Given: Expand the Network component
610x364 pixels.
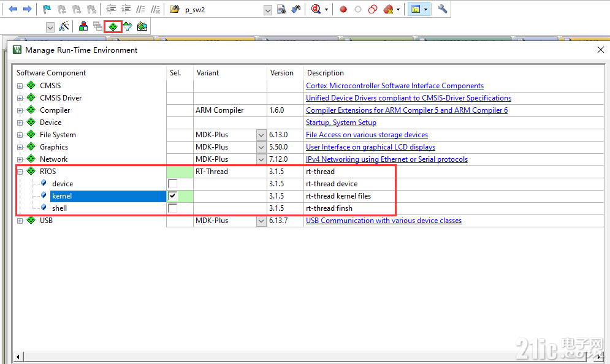Looking at the screenshot, I should tap(20, 159).
